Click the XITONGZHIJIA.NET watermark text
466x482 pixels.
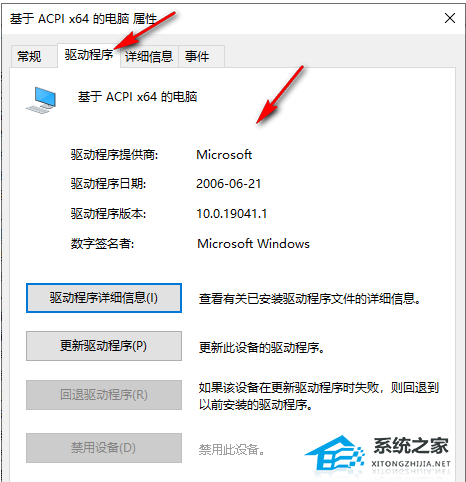point(411,464)
